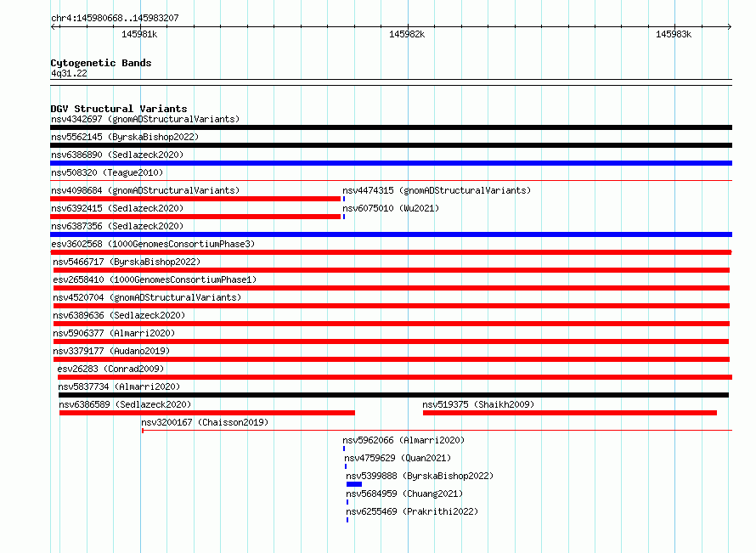This screenshot has height=553, width=756.
Task: Click the red bar under esv26283
Action: [395, 377]
